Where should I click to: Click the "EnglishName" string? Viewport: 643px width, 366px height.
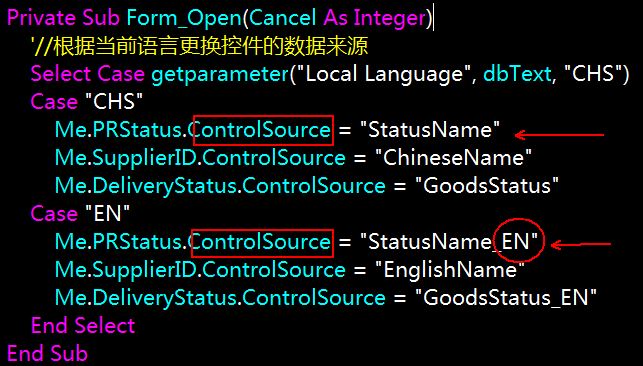tap(450, 269)
